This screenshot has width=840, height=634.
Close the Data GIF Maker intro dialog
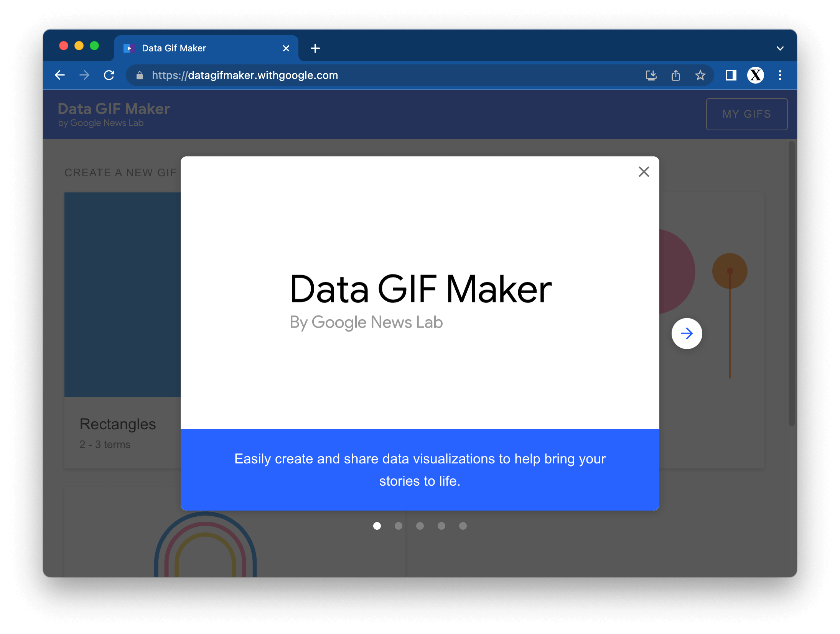click(644, 172)
